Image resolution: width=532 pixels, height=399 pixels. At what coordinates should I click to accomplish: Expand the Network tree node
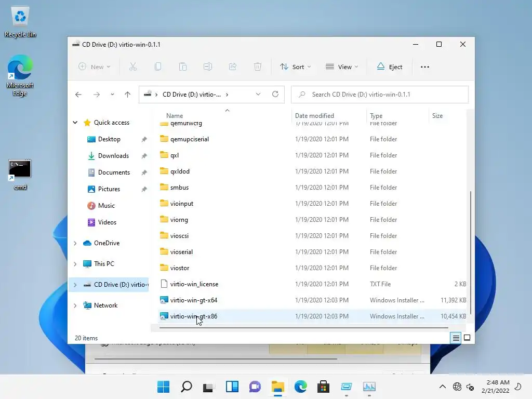point(75,305)
